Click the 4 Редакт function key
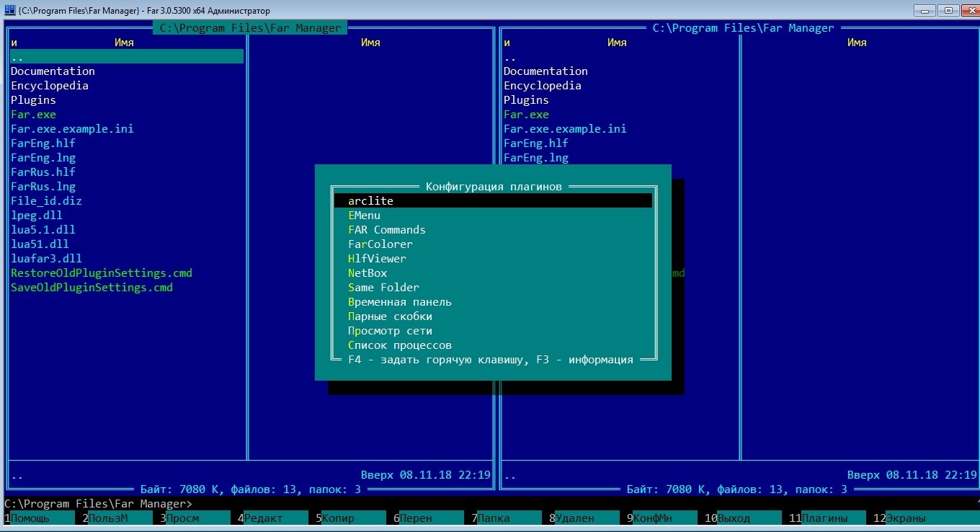The height and width of the screenshot is (532, 980). [x=264, y=518]
